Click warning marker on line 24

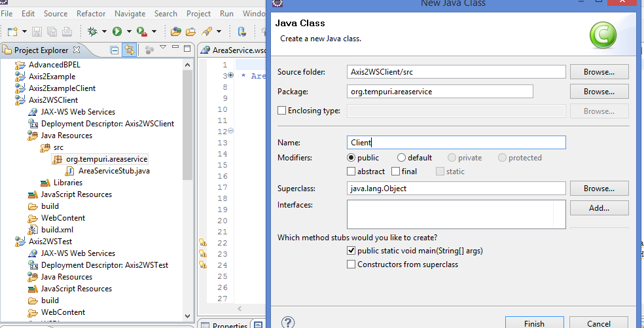(202, 265)
